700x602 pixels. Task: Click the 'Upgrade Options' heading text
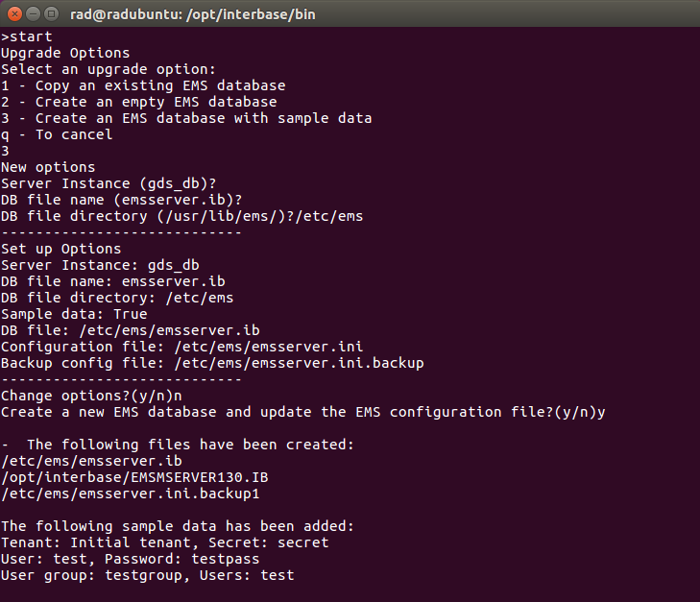coord(65,53)
